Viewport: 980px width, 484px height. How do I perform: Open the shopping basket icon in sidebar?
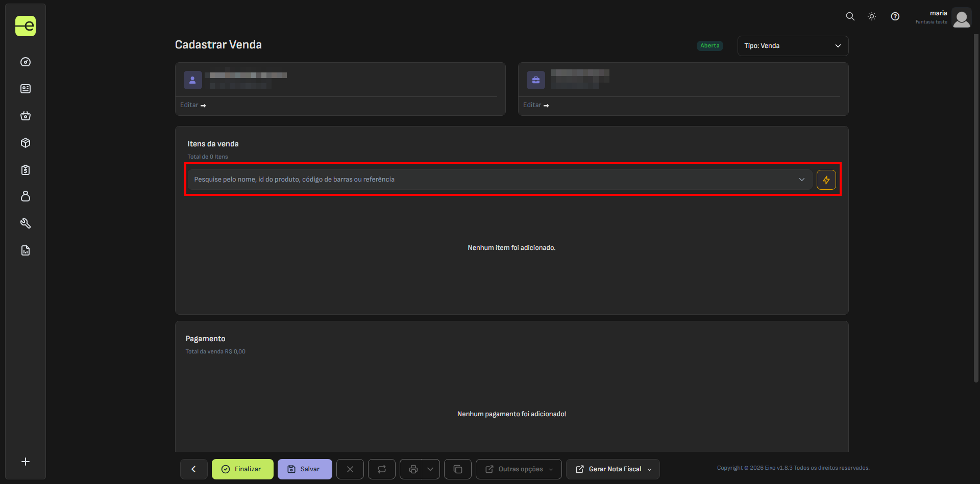coord(26,116)
